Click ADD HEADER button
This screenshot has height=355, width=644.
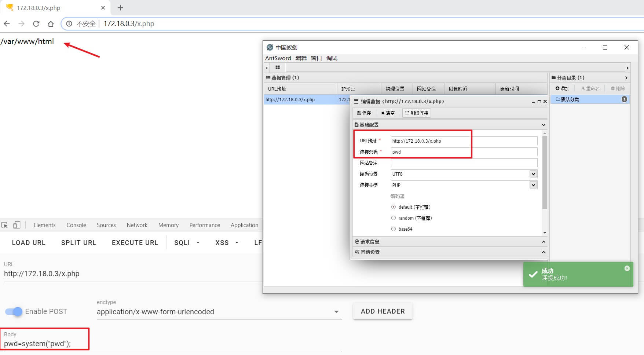pos(383,311)
